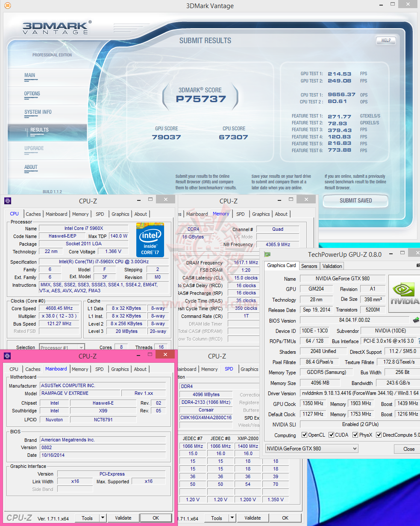Screen dimensions: 420x526
Task: Click the GPU score value 79037
Action: click(167, 137)
